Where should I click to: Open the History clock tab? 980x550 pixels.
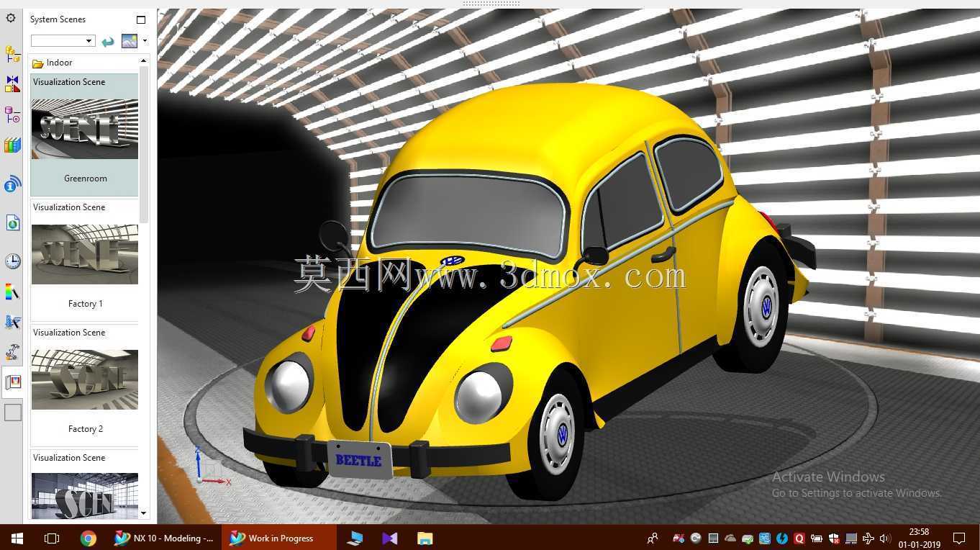(12, 261)
